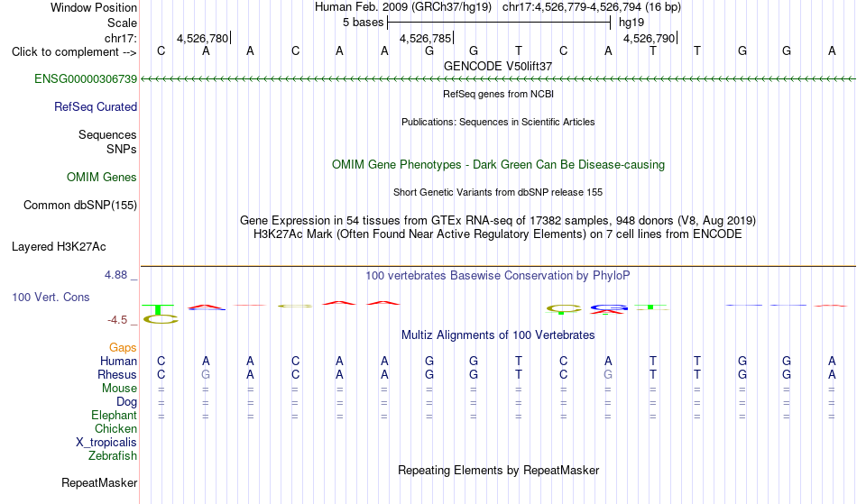The width and height of the screenshot is (857, 504).
Task: Select the Human species row label
Action: (118, 361)
